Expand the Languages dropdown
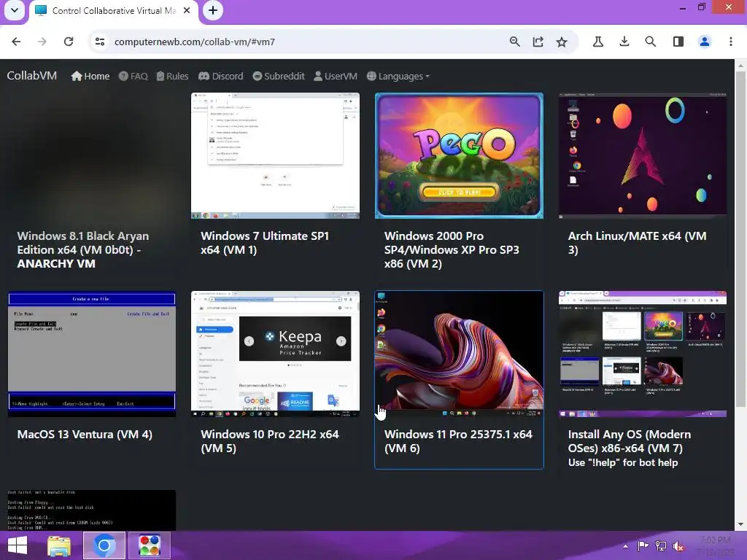 click(398, 76)
